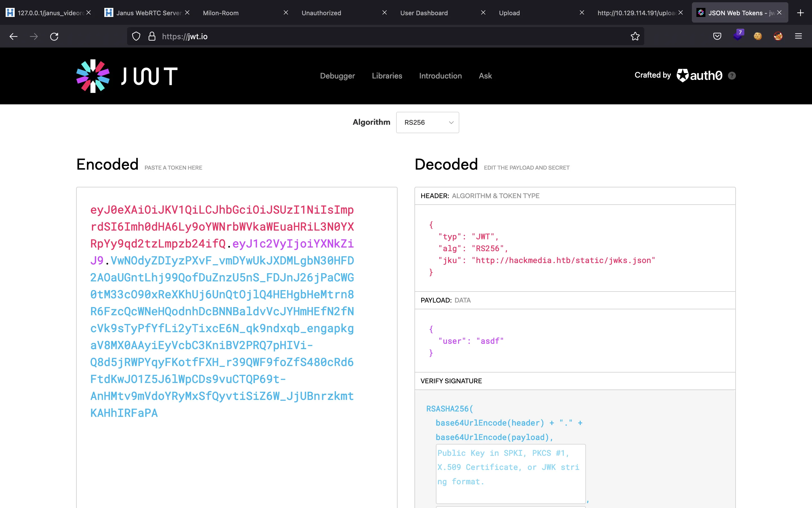Click the RSASHA256( text in signature section

[450, 409]
